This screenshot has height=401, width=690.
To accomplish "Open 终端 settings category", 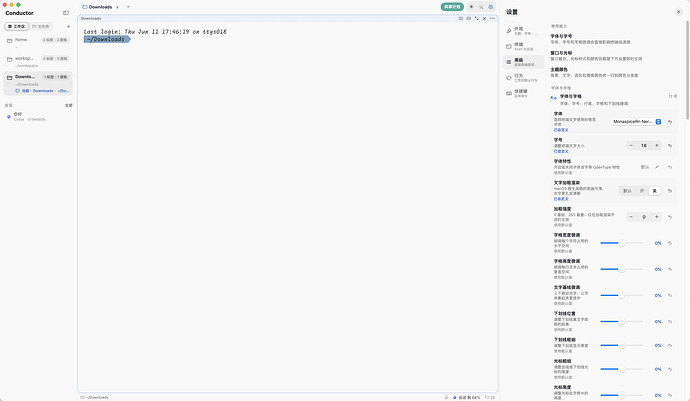I will [x=523, y=46].
